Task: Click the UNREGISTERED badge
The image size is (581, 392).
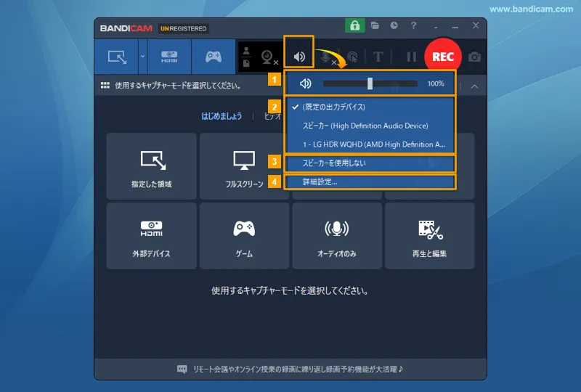Action: coord(184,28)
